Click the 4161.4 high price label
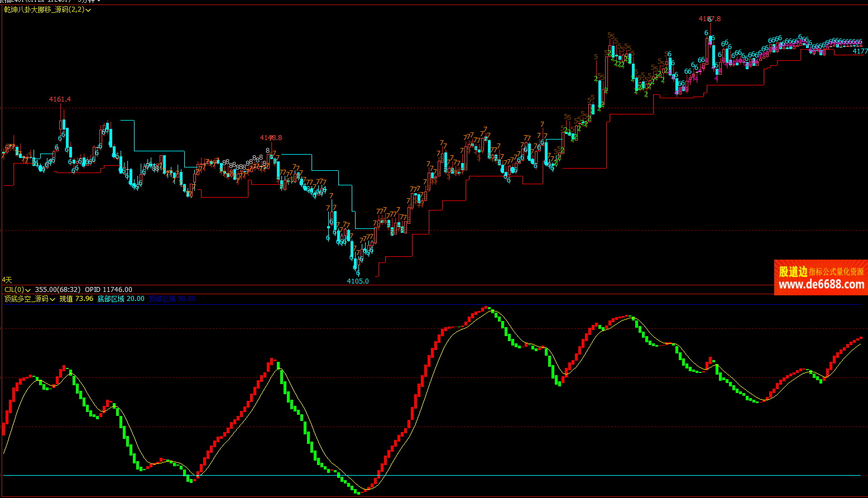Viewport: 868px width, 498px height. 60,99
